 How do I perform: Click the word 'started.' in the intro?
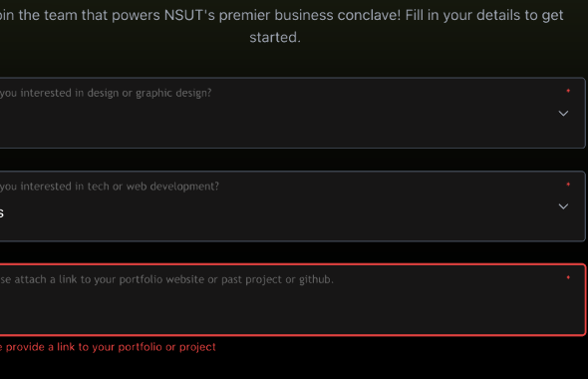click(275, 38)
